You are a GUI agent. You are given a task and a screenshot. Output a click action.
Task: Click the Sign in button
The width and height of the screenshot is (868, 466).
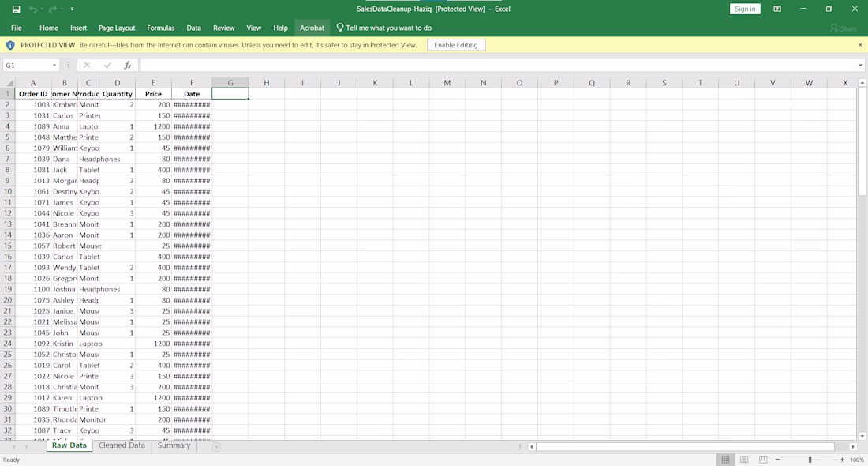point(745,9)
